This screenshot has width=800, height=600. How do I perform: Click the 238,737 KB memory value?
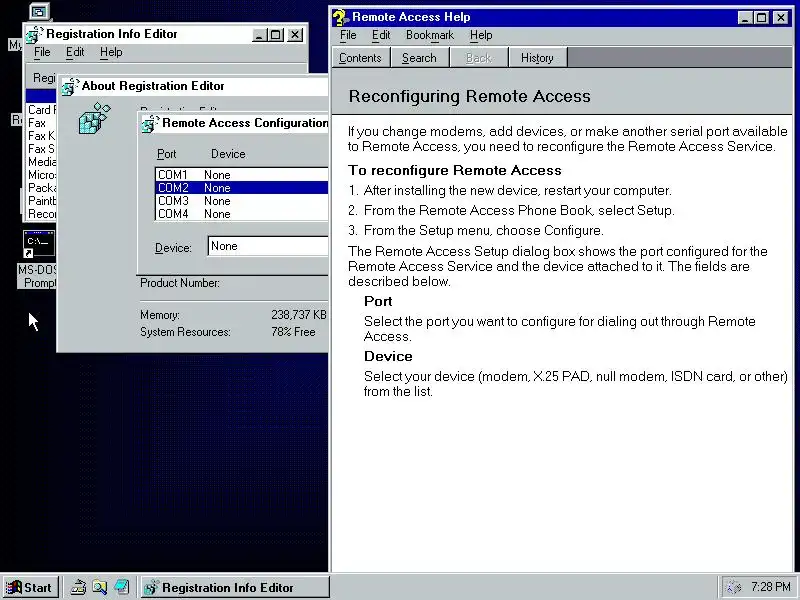coord(298,315)
